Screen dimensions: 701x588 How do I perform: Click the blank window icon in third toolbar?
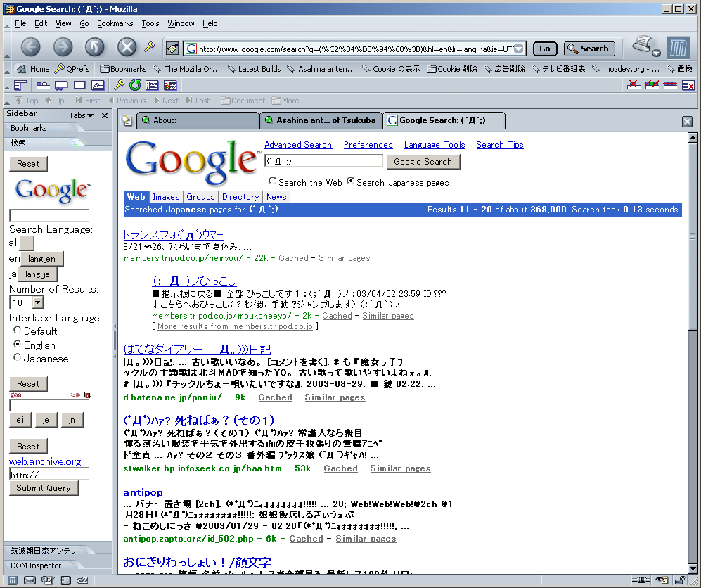[x=79, y=85]
